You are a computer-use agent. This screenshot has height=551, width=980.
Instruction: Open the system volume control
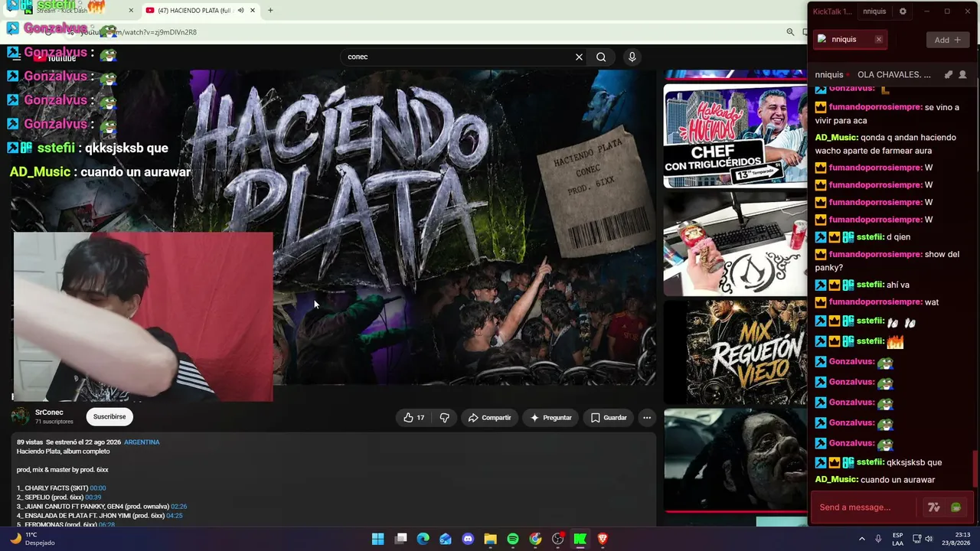[x=929, y=539]
